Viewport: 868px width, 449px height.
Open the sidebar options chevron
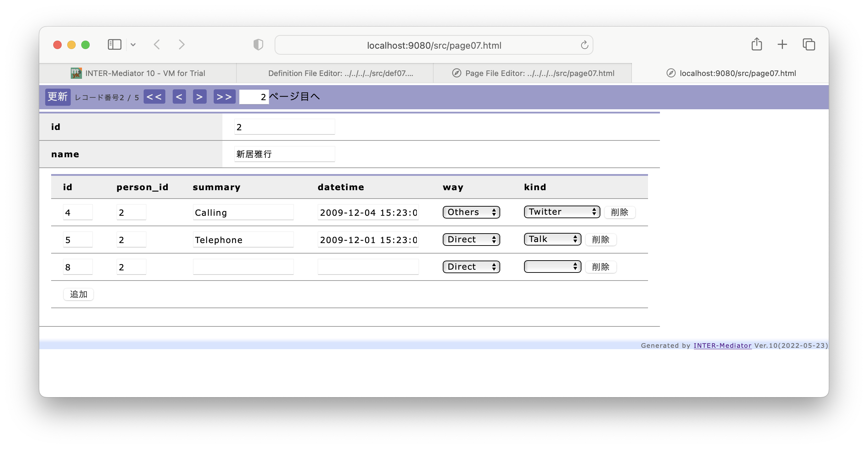pyautogui.click(x=133, y=44)
